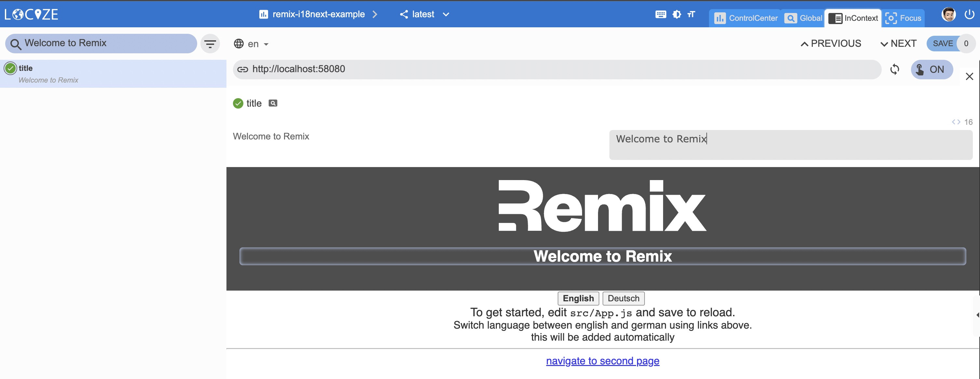The width and height of the screenshot is (980, 379).
Task: Click the code view icon above editor
Action: (x=956, y=122)
